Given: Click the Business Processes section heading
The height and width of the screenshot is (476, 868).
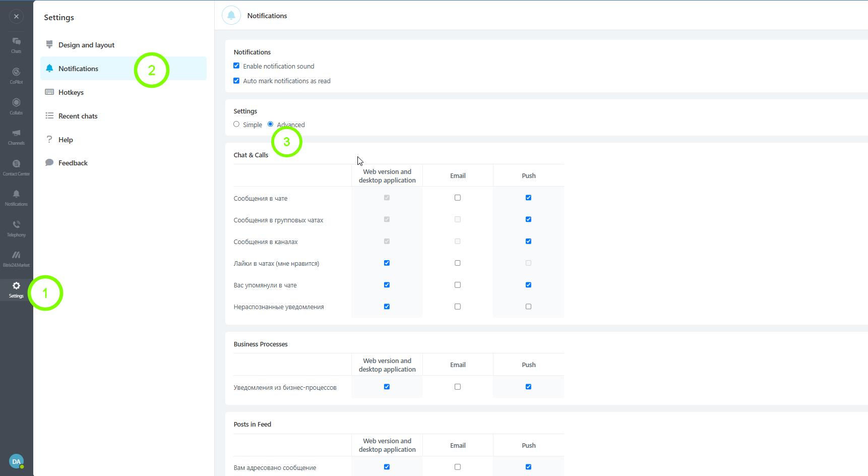Looking at the screenshot, I should point(261,344).
